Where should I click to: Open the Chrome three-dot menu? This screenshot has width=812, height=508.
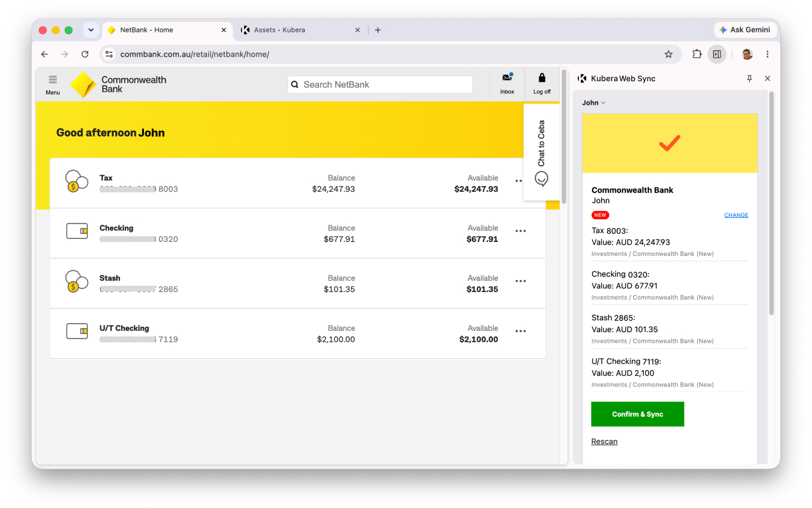768,55
